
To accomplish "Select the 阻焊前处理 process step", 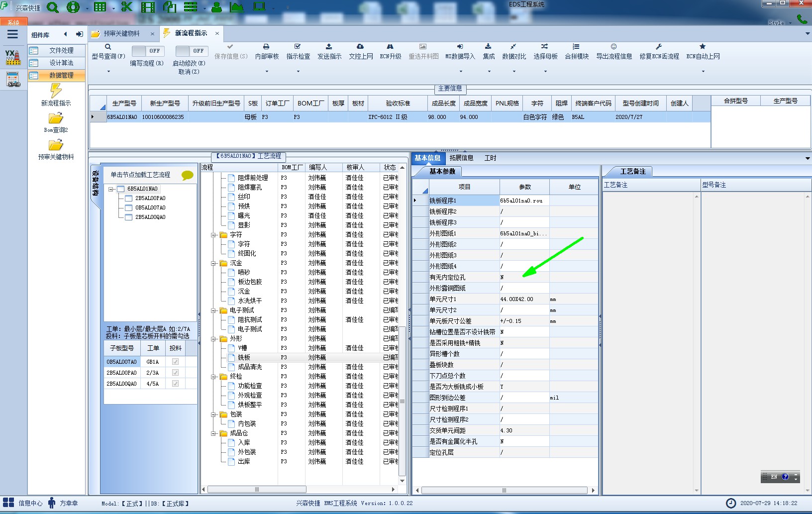I will click(x=253, y=178).
